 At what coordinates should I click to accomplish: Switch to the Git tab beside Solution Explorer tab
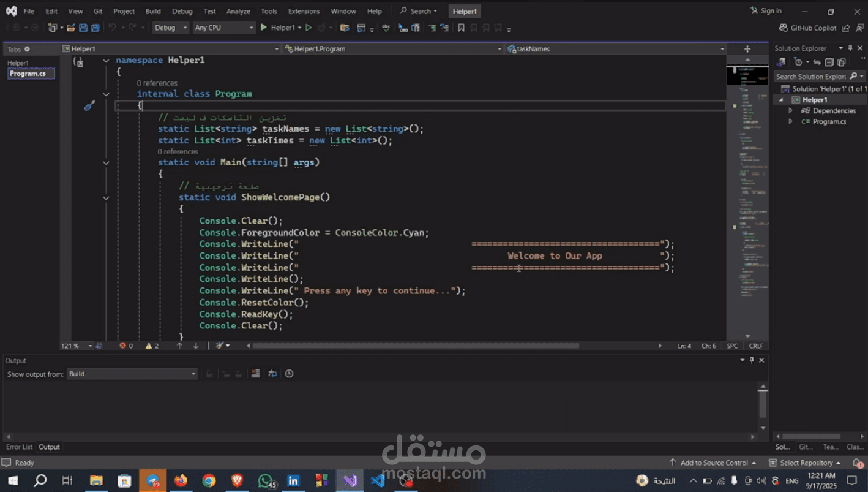[x=806, y=447]
